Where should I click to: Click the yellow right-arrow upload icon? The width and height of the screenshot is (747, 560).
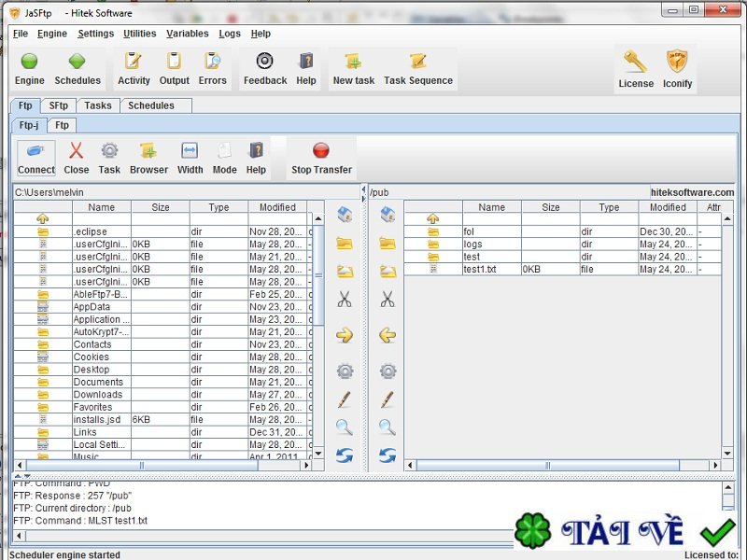click(345, 335)
